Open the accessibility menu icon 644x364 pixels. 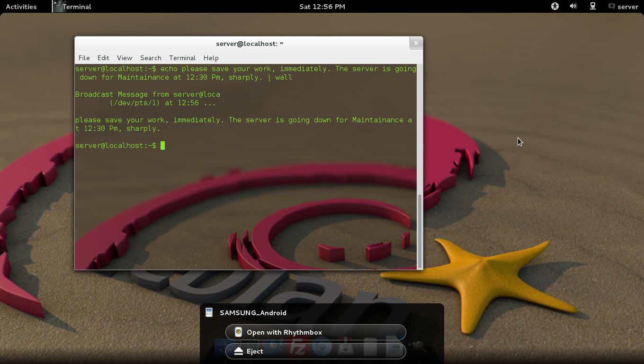click(555, 7)
